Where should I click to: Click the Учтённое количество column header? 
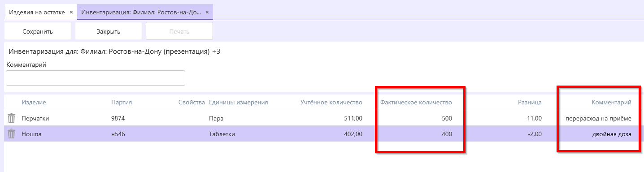pyautogui.click(x=331, y=103)
